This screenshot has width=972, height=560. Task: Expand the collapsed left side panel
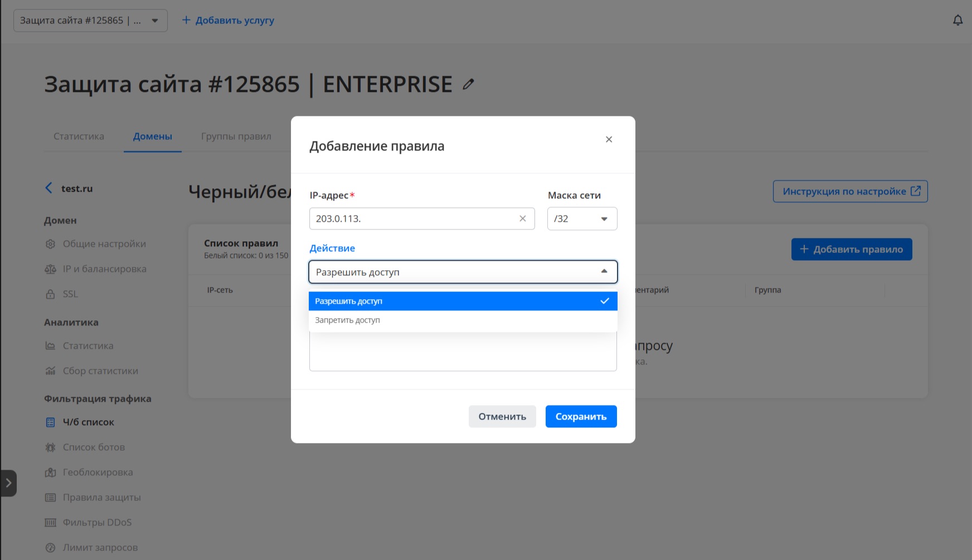point(8,483)
